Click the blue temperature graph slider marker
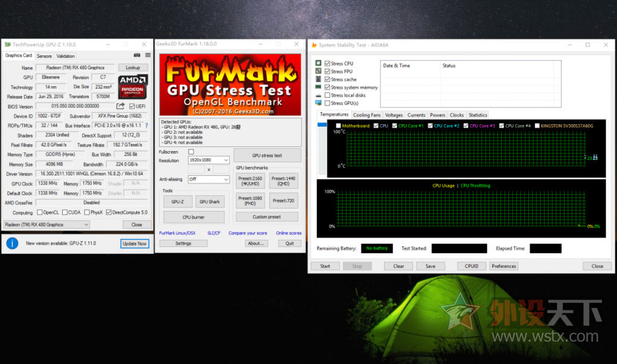The image size is (617, 364). [322, 125]
